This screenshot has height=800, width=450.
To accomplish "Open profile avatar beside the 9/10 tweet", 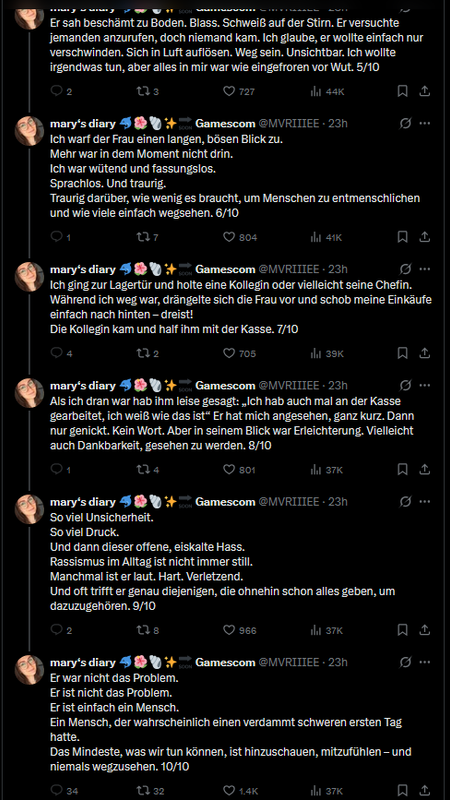I will click(x=29, y=509).
